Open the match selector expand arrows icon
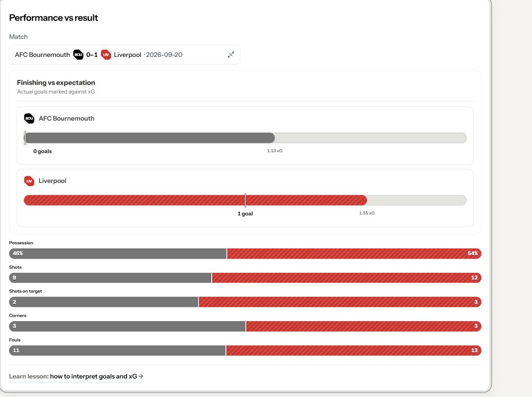 [x=231, y=55]
